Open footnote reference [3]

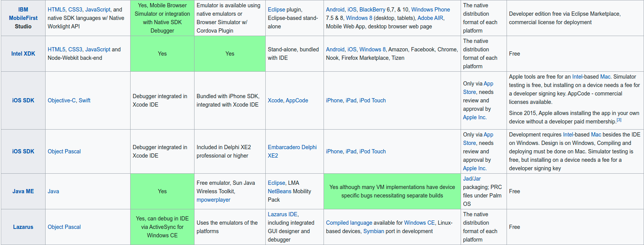click(x=619, y=120)
